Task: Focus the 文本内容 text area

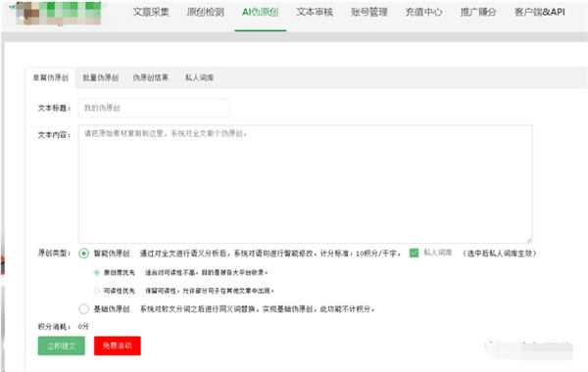Action: tap(305, 184)
